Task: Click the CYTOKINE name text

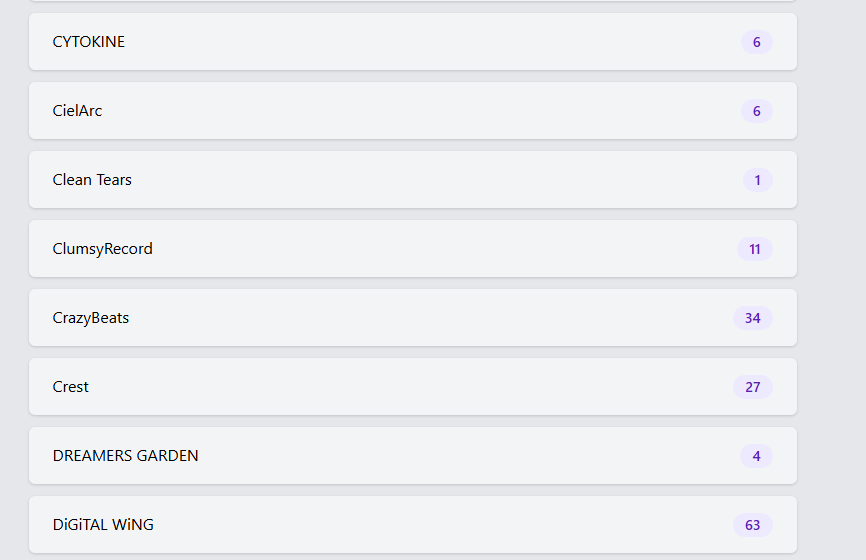Action: click(89, 42)
